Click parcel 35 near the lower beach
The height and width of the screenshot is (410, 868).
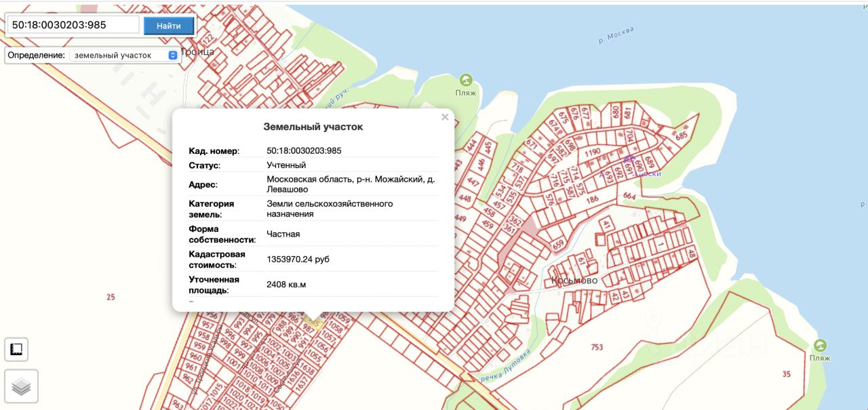pyautogui.click(x=786, y=374)
